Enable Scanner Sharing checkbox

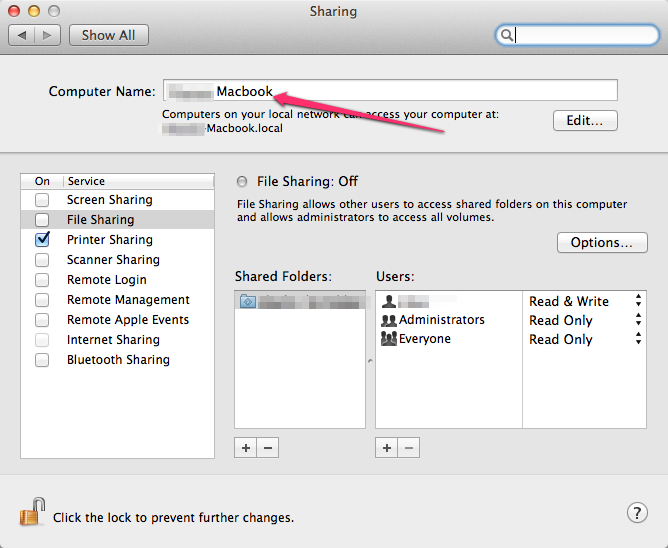[x=42, y=260]
